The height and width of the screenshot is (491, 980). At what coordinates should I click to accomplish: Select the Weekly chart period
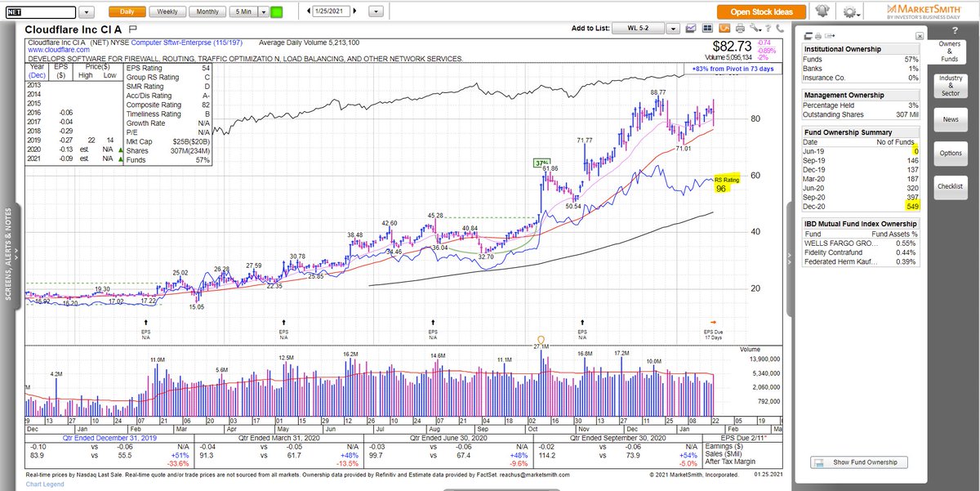point(167,12)
